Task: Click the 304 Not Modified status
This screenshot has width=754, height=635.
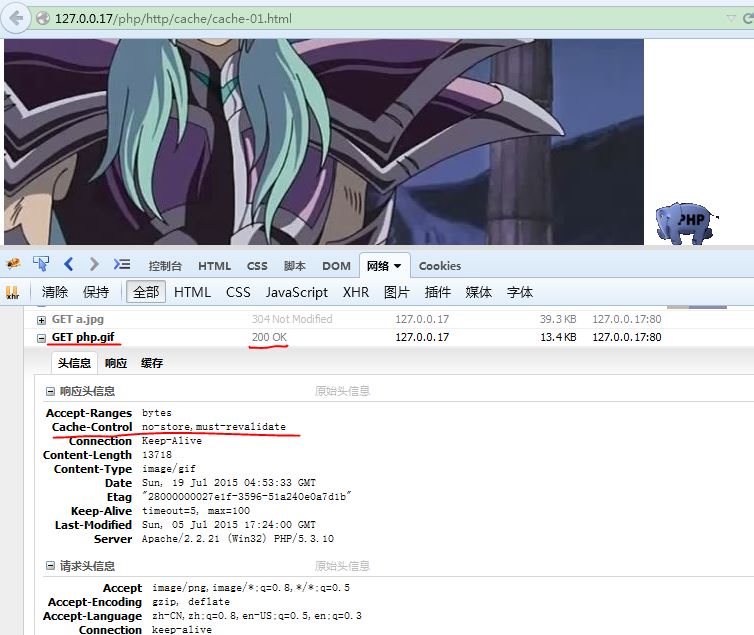Action: [x=292, y=319]
